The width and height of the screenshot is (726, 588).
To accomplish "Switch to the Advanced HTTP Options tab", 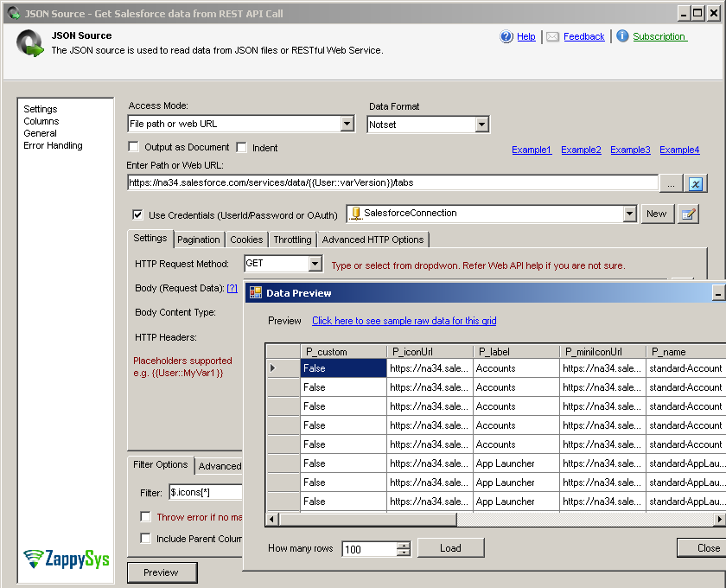I will (x=373, y=240).
